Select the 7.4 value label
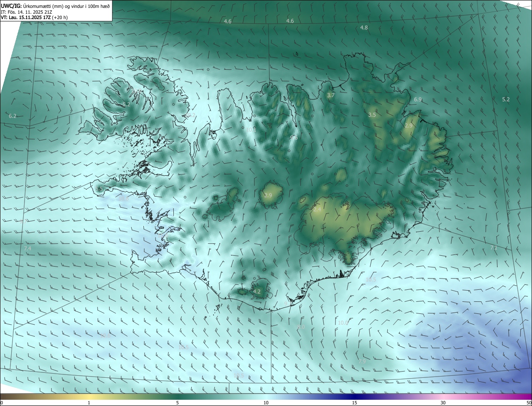532x406 pixels. (27, 248)
